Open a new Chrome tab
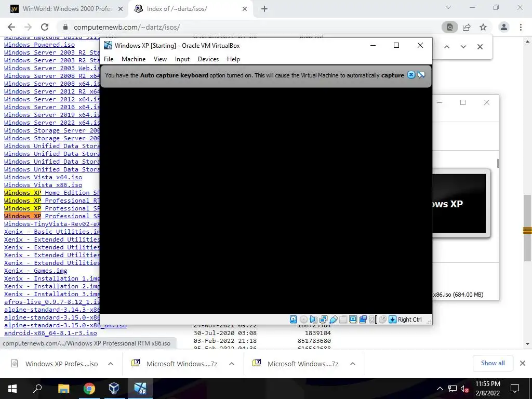 coord(264,9)
